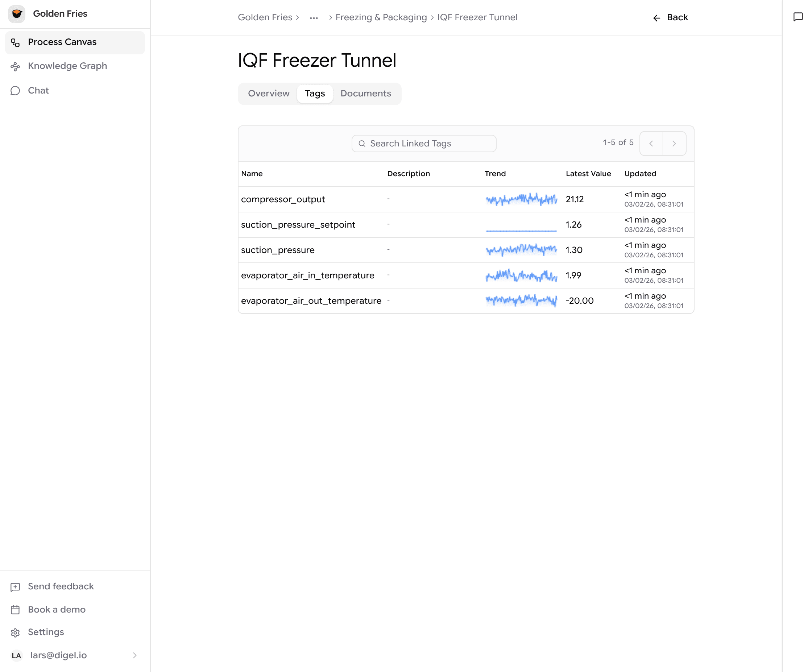The height and width of the screenshot is (672, 812).
Task: Go to previous page of tags
Action: tap(651, 144)
